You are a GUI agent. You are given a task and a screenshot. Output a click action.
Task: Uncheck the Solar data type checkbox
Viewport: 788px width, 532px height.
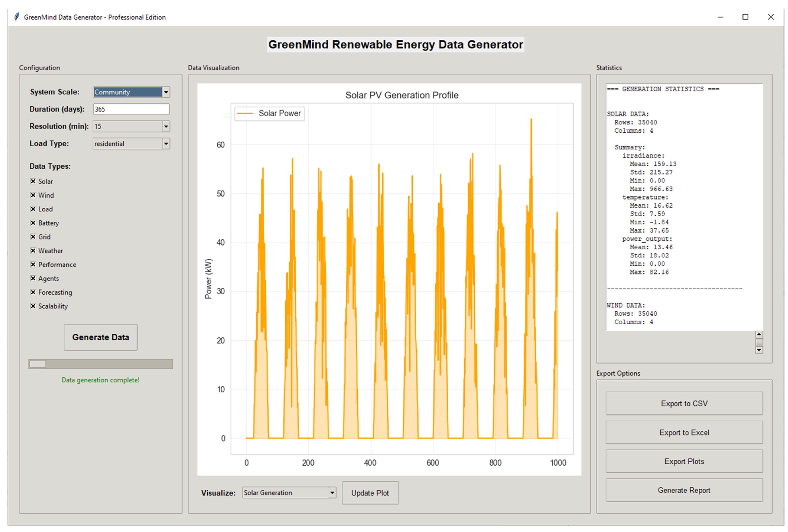[33, 181]
